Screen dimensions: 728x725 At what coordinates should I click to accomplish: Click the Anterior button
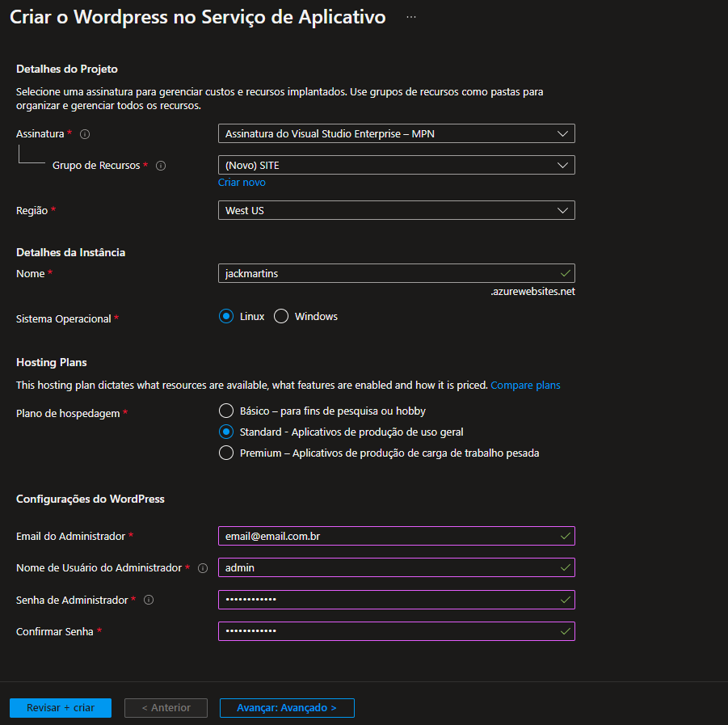pyautogui.click(x=166, y=708)
